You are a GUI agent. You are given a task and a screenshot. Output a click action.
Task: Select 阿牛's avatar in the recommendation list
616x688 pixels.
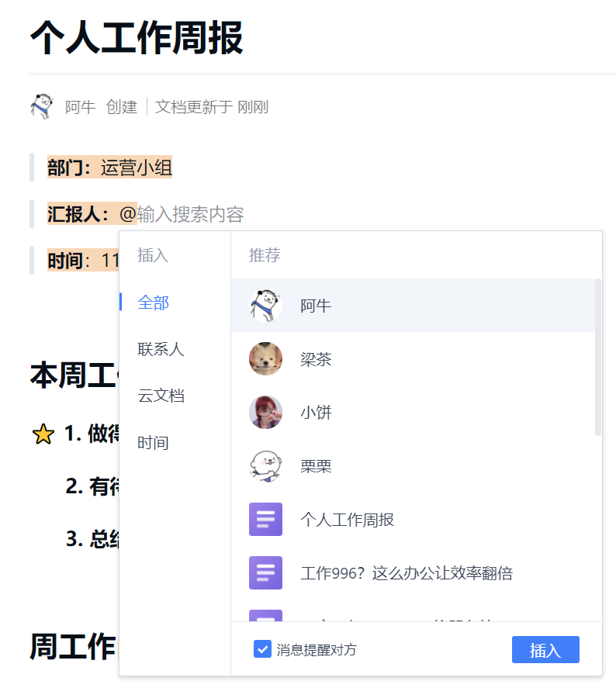tap(265, 306)
